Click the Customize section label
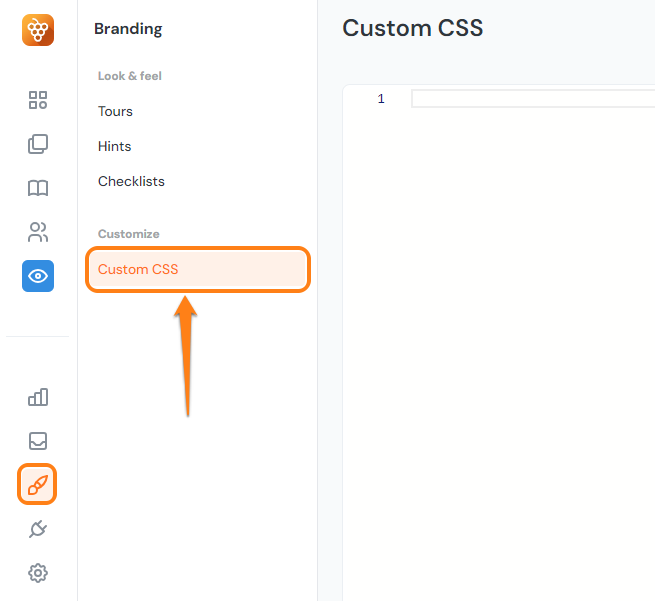Viewport: 655px width, 601px height. tap(129, 234)
